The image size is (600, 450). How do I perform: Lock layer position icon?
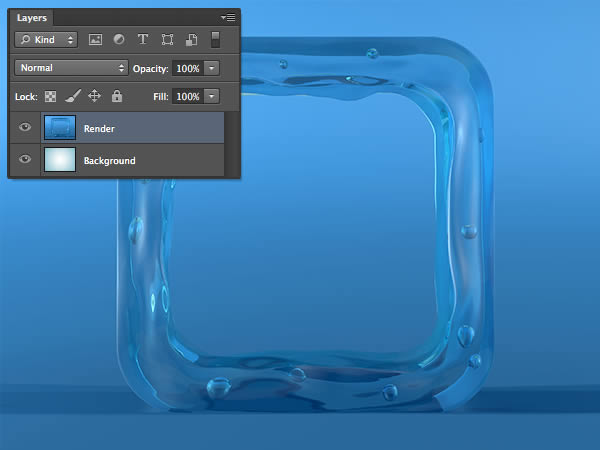point(95,96)
